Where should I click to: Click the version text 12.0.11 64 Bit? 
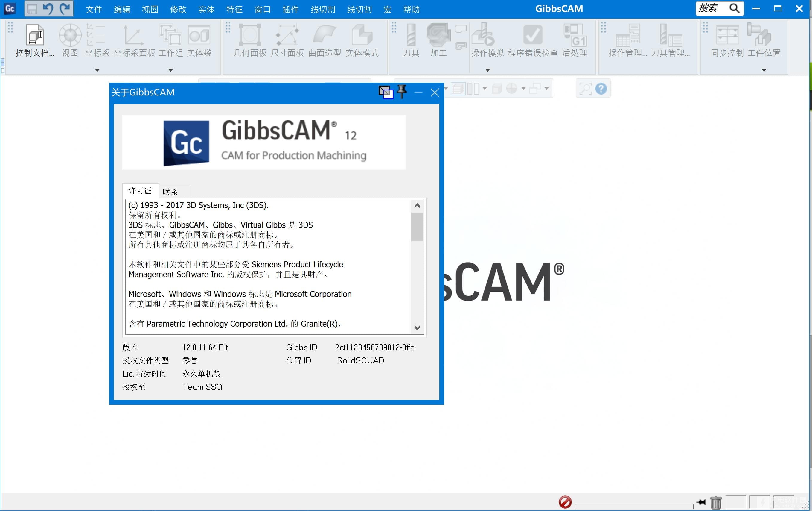pyautogui.click(x=205, y=347)
